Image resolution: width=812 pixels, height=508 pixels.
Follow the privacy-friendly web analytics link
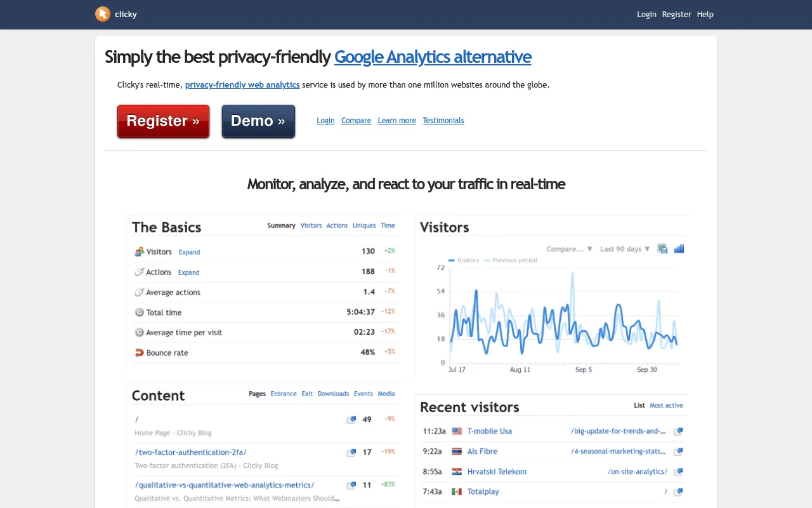point(242,84)
